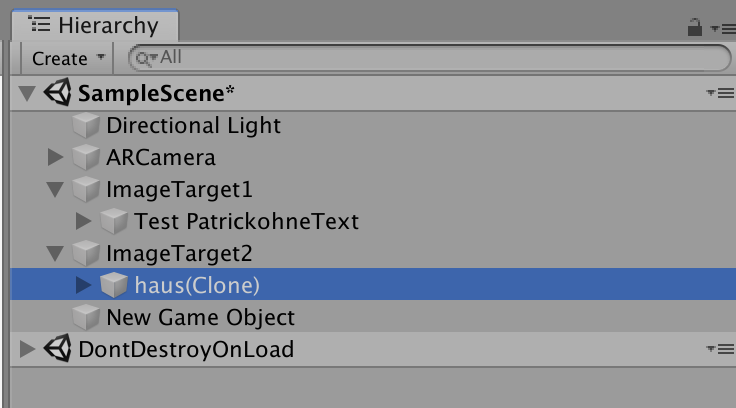This screenshot has width=736, height=408.
Task: Click the cube icon next to ImageTarget1
Action: click(86, 190)
